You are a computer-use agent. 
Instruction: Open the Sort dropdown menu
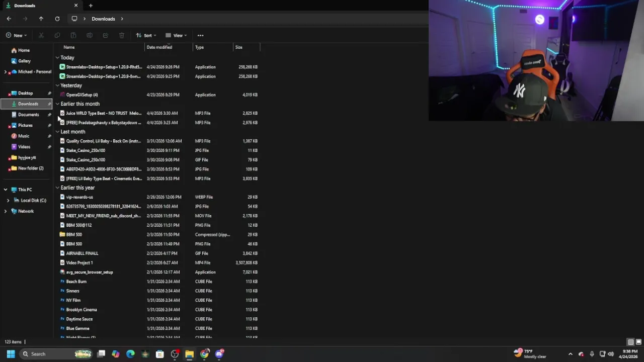(x=146, y=35)
